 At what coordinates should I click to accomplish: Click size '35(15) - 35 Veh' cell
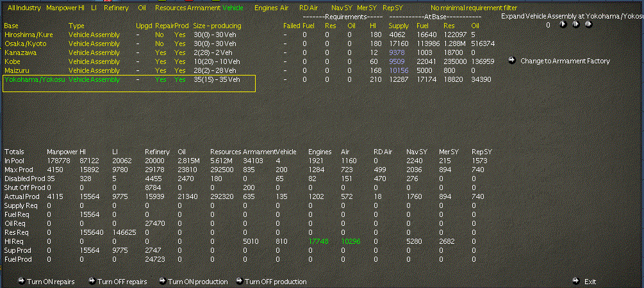[x=217, y=79]
